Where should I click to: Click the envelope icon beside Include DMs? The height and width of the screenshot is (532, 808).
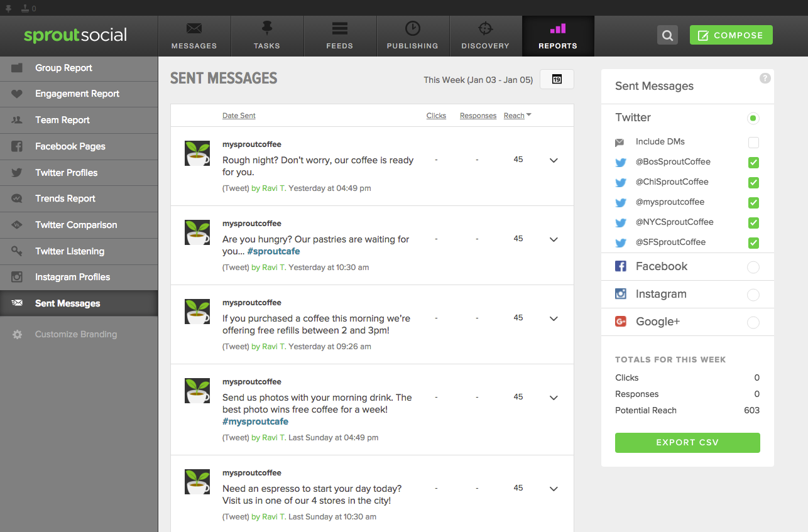tap(620, 143)
